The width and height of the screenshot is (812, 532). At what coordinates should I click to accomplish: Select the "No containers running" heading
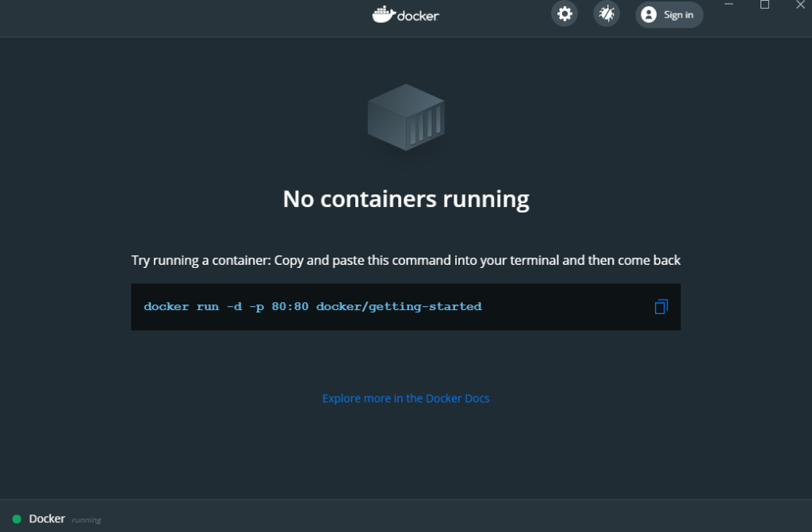point(405,198)
